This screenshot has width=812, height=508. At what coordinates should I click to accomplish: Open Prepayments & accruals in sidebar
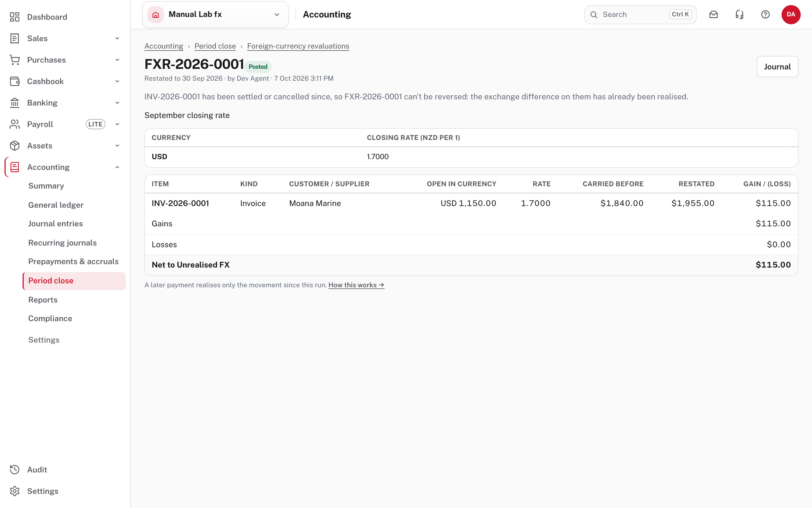click(74, 261)
